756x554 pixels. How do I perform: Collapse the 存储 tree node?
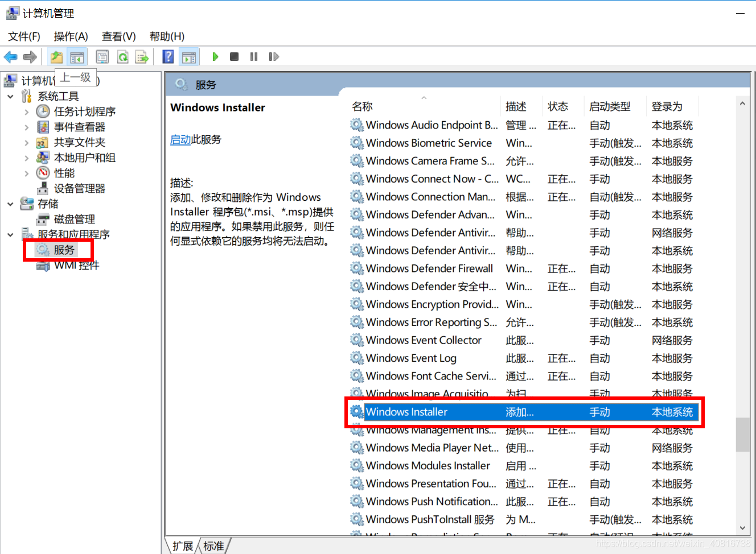[10, 204]
